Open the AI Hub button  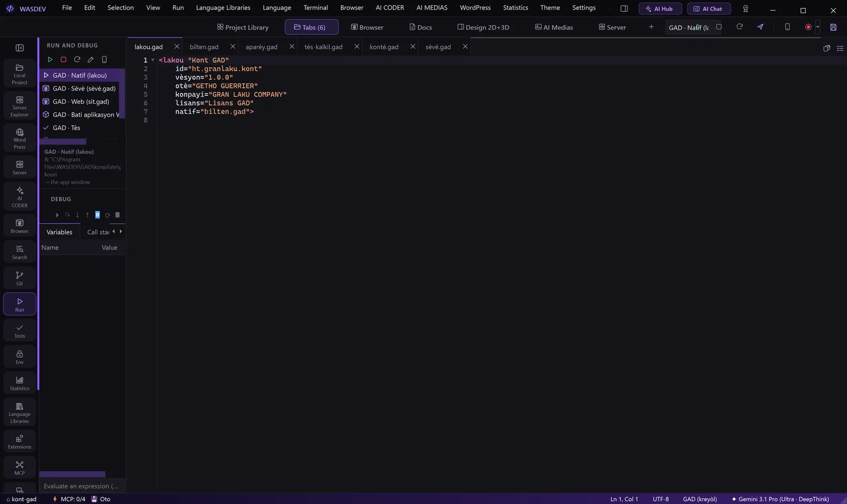click(x=660, y=9)
